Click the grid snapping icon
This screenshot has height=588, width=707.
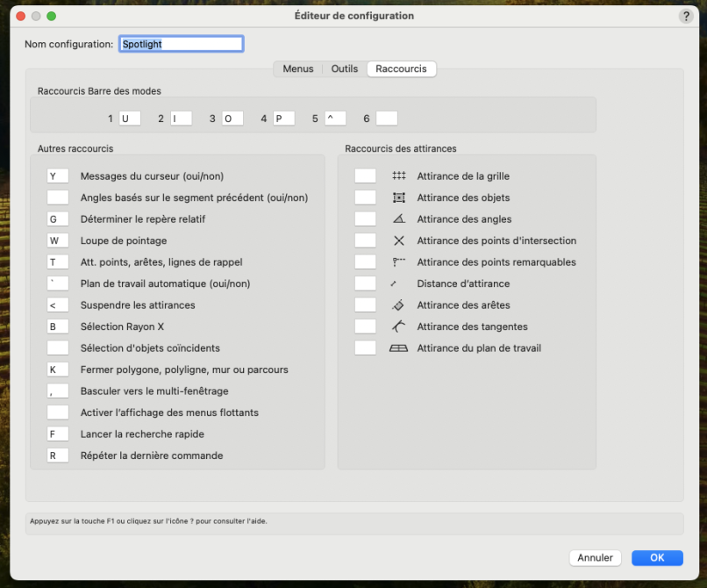pyautogui.click(x=398, y=176)
